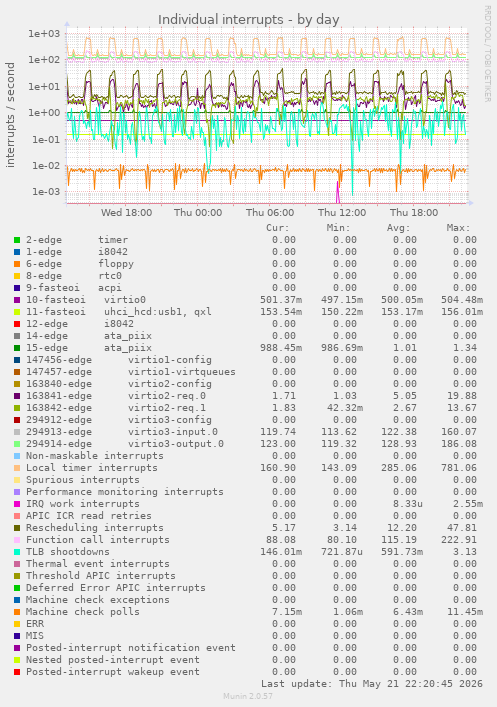
Task: Click the Cur column header
Action: [278, 228]
